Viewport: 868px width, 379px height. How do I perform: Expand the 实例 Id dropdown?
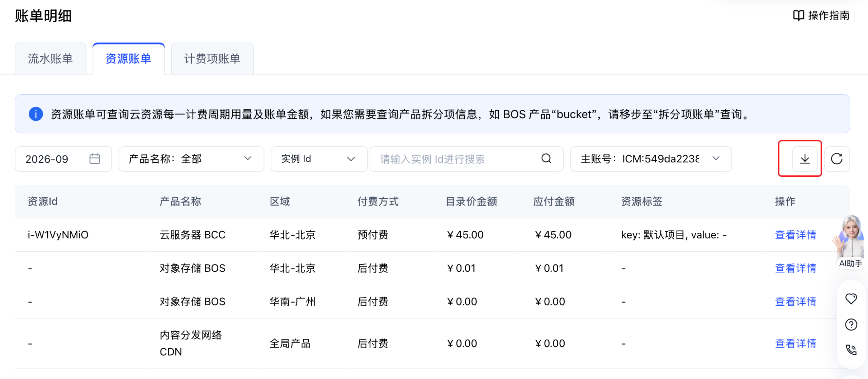319,159
